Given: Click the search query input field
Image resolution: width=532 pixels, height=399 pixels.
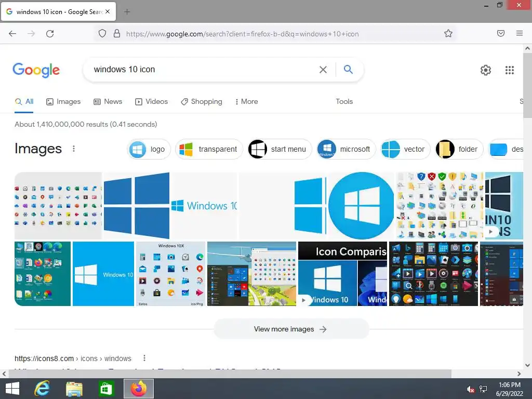Looking at the screenshot, I should click(x=204, y=70).
